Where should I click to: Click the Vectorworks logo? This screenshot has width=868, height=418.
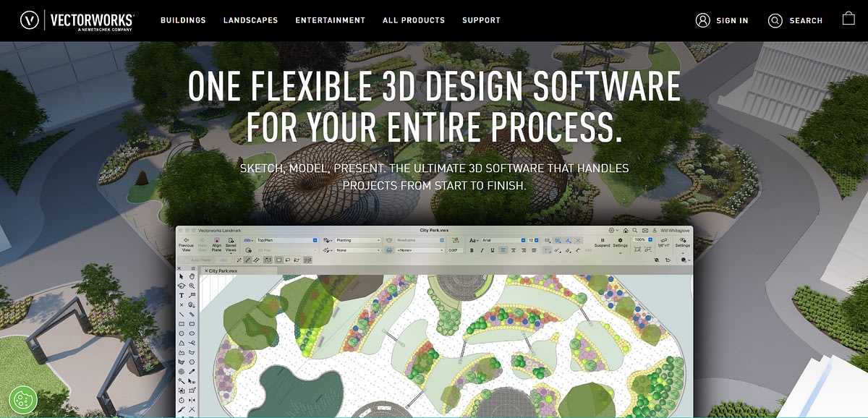[x=76, y=20]
